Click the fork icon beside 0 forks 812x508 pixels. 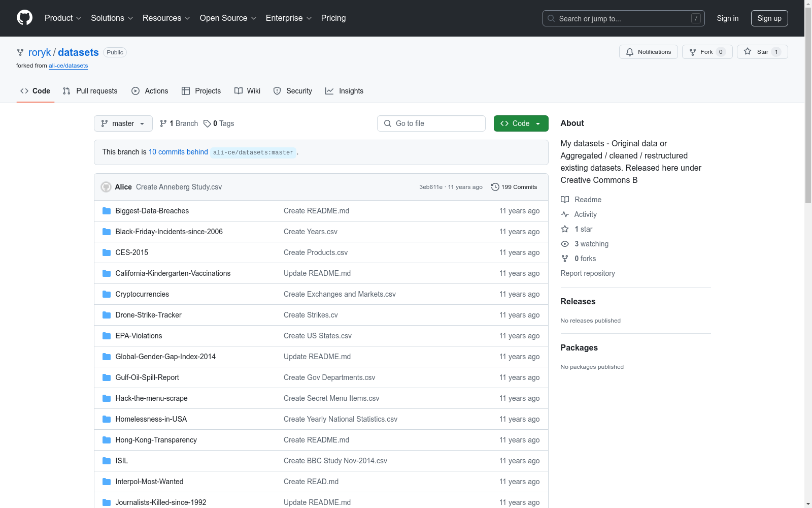(x=565, y=259)
